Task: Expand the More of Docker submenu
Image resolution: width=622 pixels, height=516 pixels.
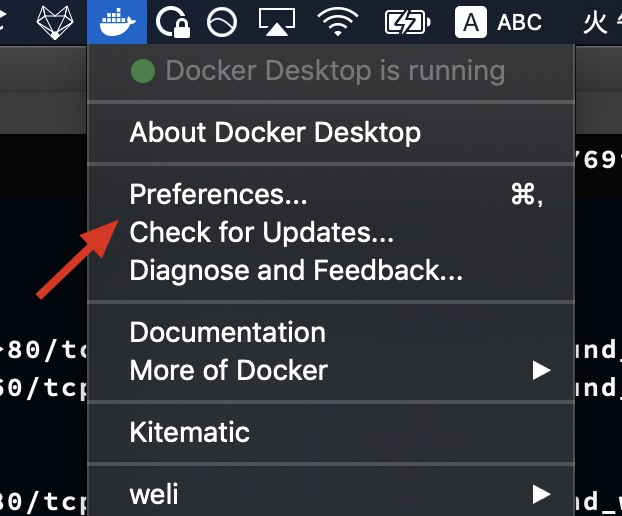Action: click(331, 370)
